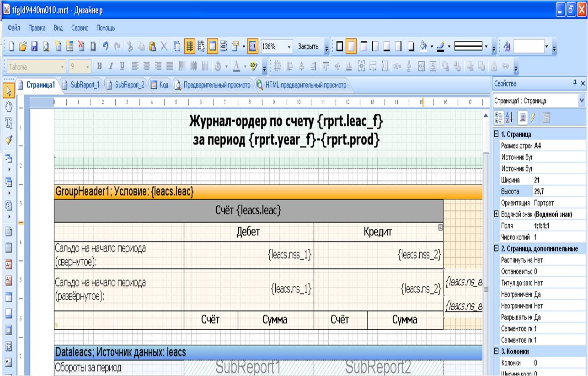Image resolution: width=588 pixels, height=376 pixels.
Task: Cut the selected component with scissors icon
Action: click(129, 47)
